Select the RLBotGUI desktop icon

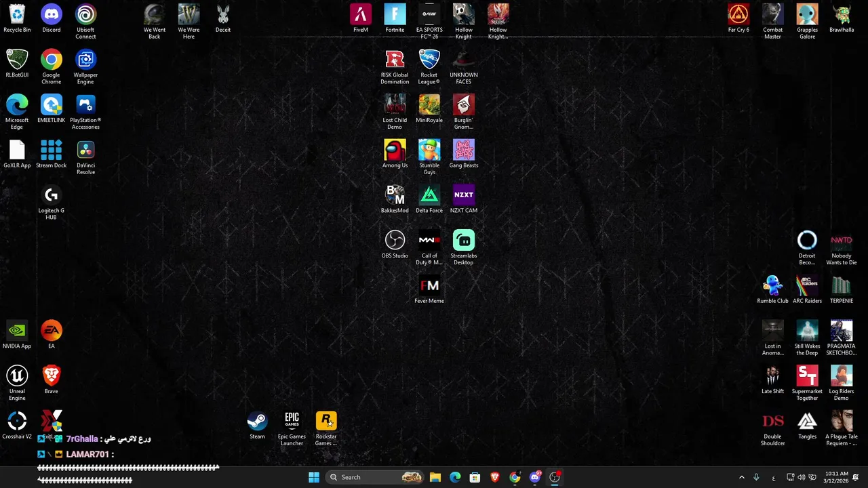17,64
